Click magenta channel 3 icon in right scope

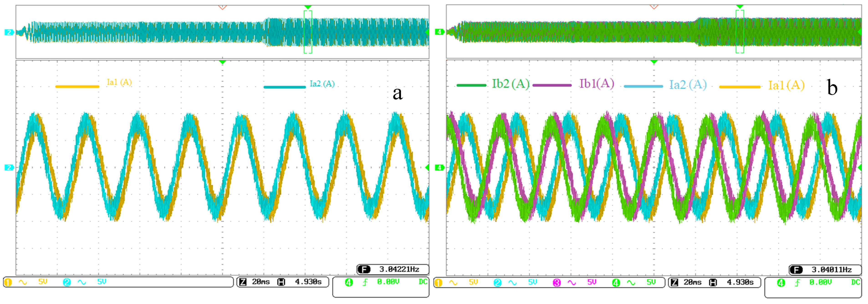pyautogui.click(x=556, y=283)
